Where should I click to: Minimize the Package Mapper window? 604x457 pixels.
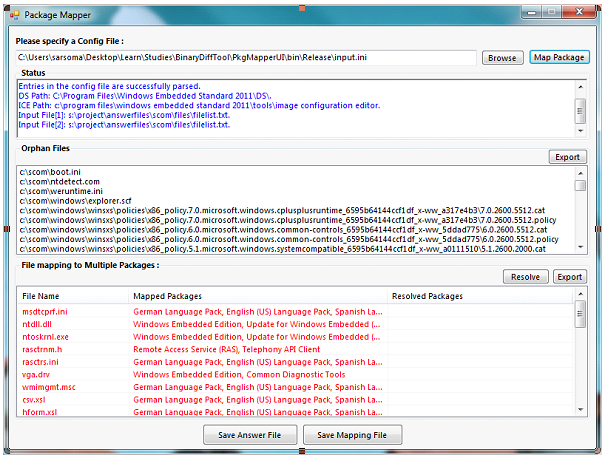pyautogui.click(x=532, y=12)
